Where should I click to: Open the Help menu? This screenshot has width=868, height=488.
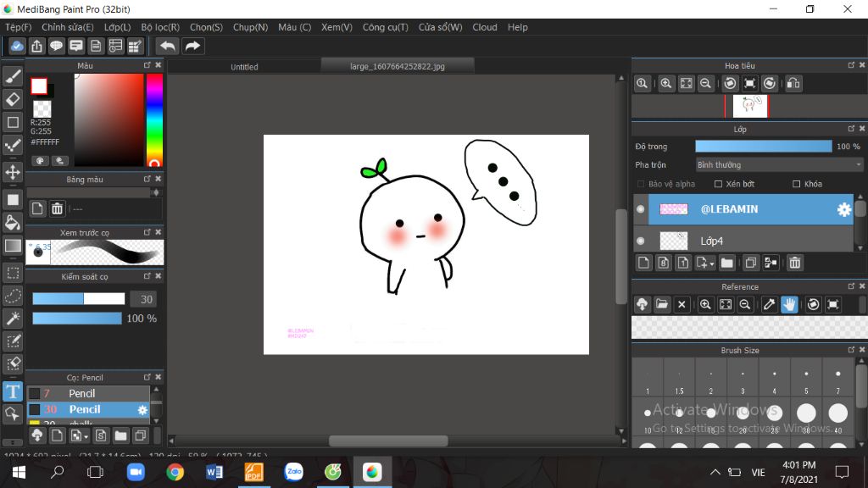tap(518, 27)
